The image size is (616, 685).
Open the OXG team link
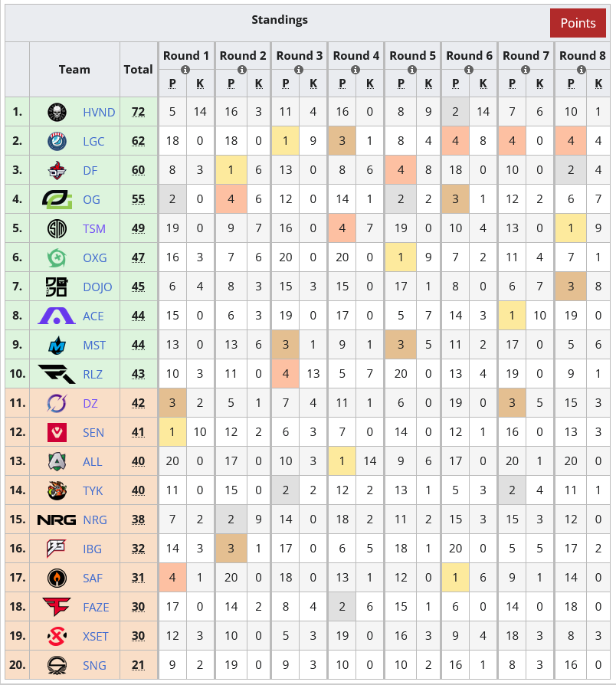tap(95, 258)
